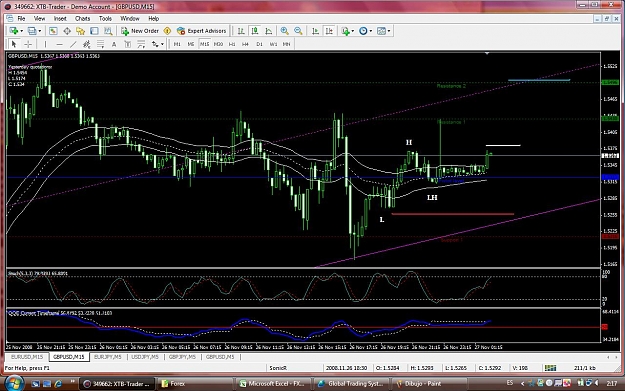Expand the Arrows tool dropdown arrow
This screenshot has height=391, width=625.
point(162,44)
